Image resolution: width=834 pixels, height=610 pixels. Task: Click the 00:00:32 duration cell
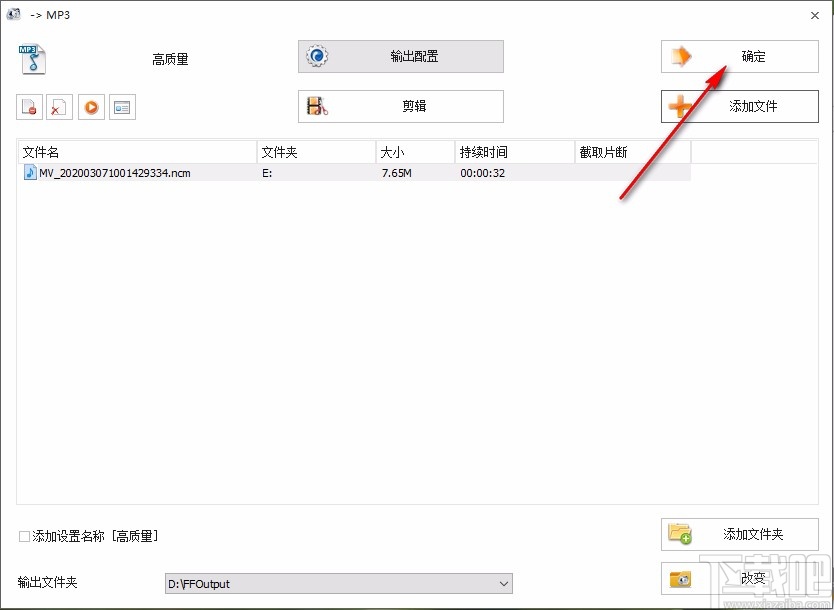(482, 173)
